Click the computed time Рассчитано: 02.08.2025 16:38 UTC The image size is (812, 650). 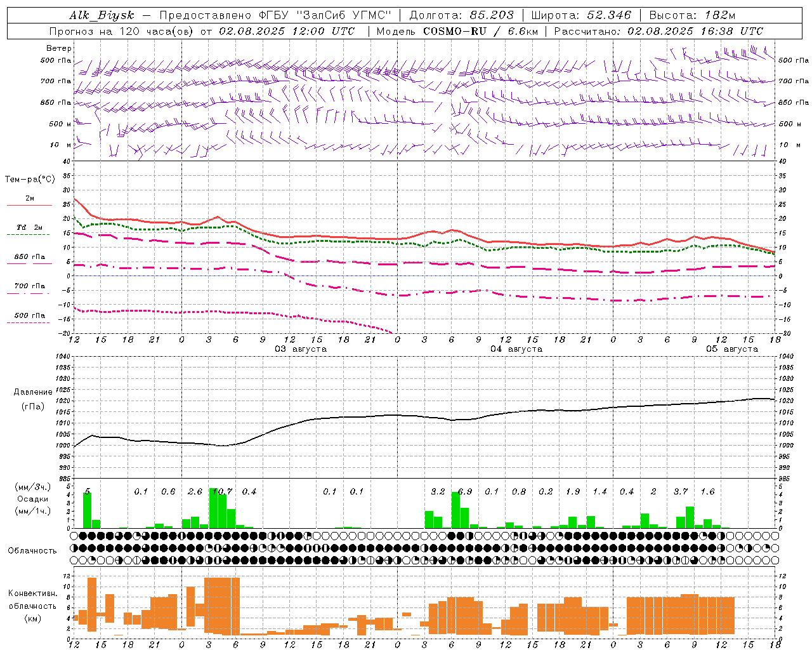click(x=658, y=31)
